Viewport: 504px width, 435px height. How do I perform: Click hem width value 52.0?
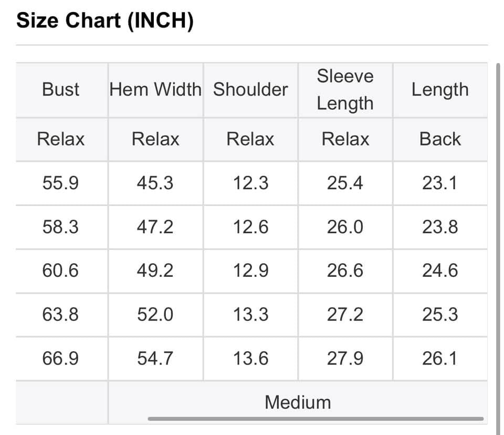pyautogui.click(x=155, y=314)
